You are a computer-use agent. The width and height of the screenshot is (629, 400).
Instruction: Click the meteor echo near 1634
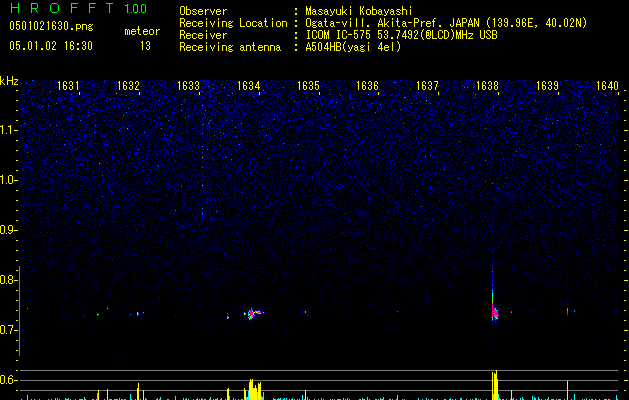click(x=253, y=313)
